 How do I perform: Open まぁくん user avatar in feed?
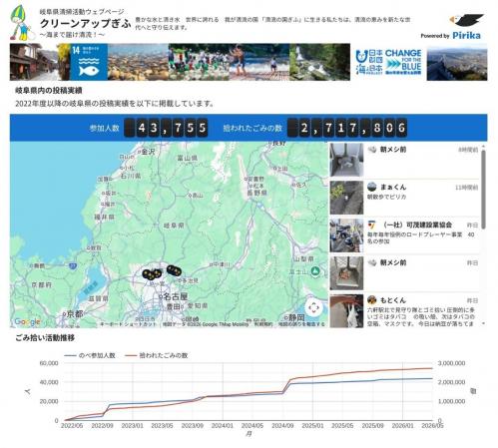pyautogui.click(x=372, y=187)
